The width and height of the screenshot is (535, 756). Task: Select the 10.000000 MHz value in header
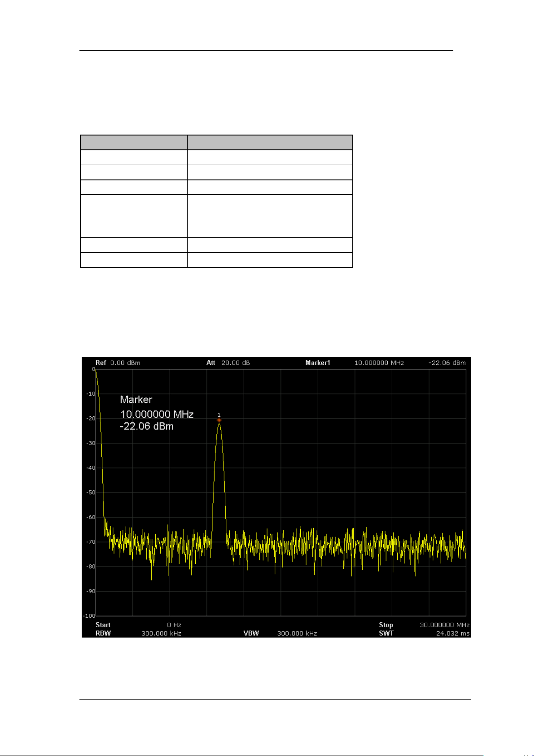379,363
